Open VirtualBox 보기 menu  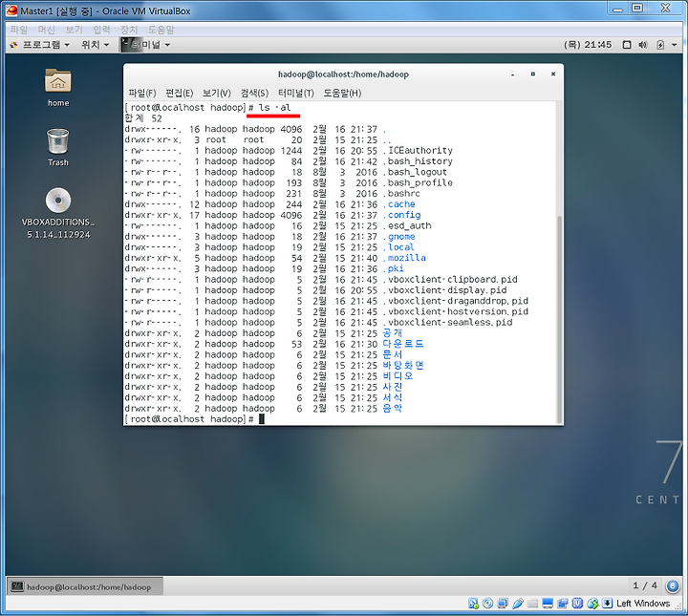[x=74, y=30]
